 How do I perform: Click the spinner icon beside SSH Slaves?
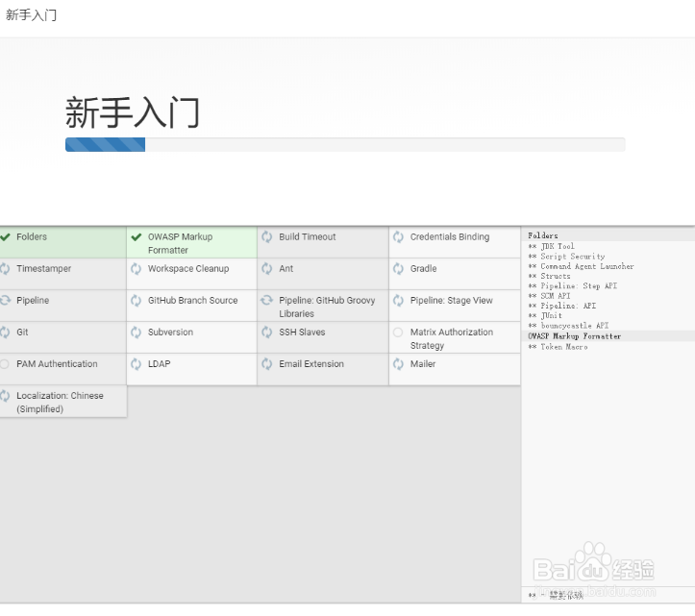point(267,333)
